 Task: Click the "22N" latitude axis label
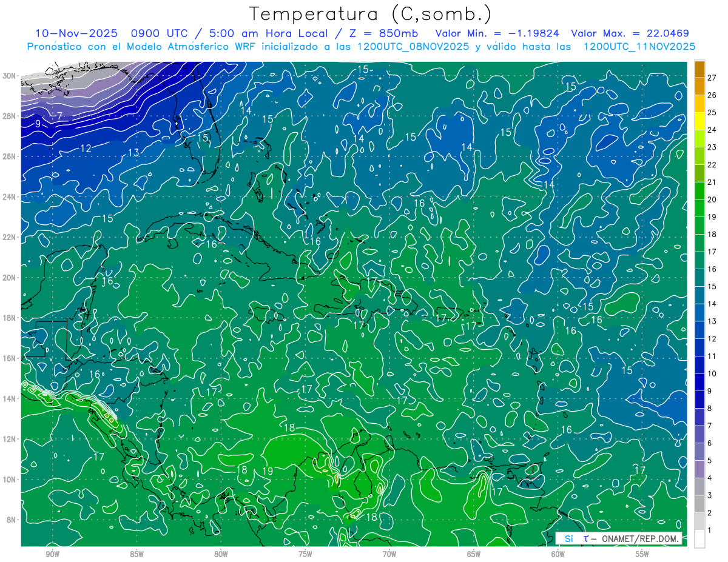point(10,237)
